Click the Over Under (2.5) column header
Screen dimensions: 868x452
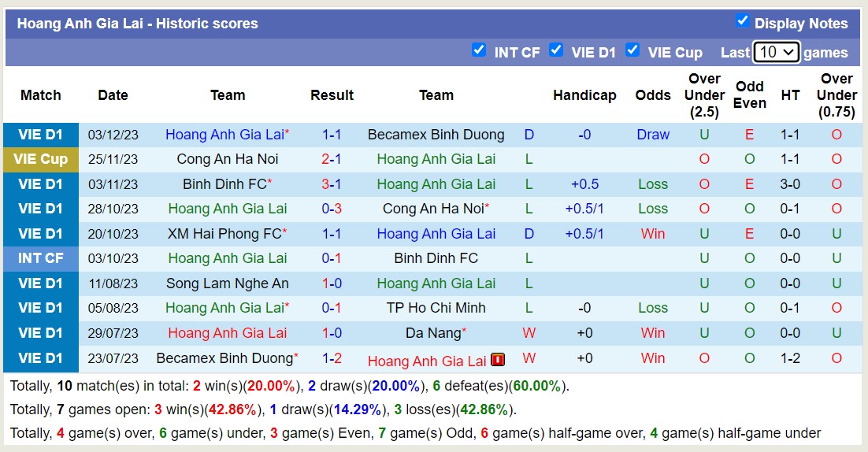704,95
